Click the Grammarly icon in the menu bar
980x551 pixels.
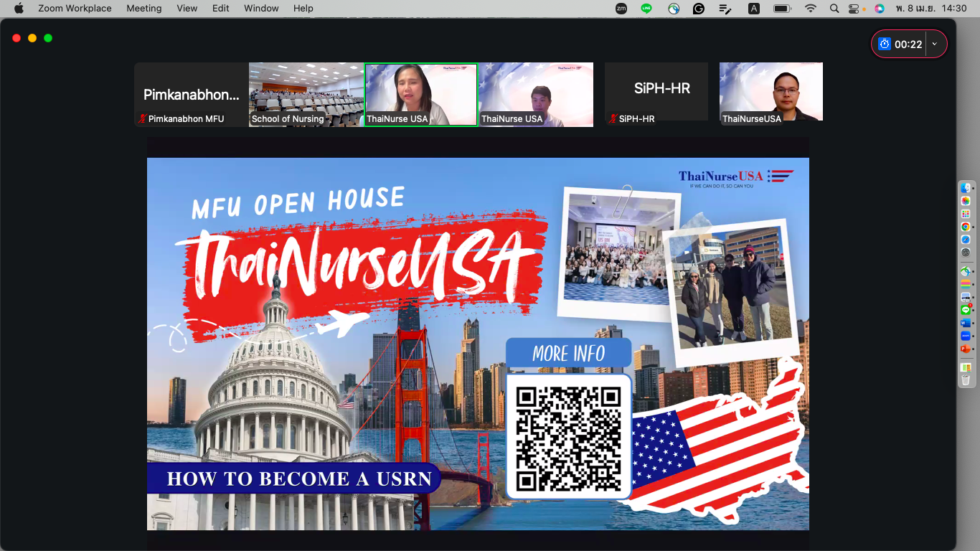pos(699,9)
